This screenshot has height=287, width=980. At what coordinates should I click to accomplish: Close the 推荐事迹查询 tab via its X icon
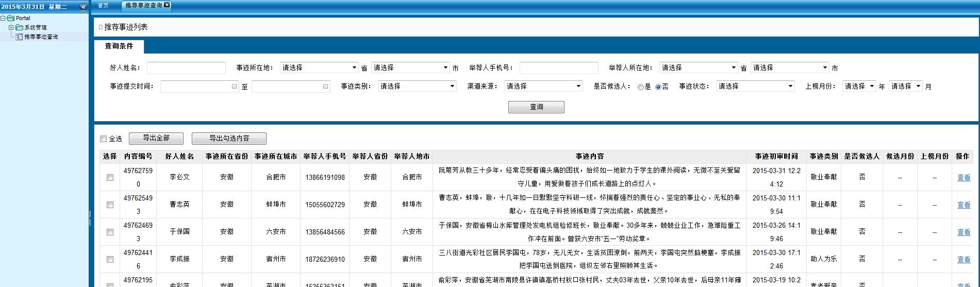click(x=167, y=5)
